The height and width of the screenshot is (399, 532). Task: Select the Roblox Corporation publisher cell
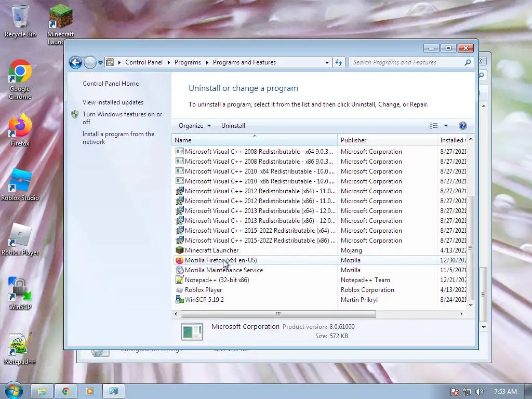(367, 290)
